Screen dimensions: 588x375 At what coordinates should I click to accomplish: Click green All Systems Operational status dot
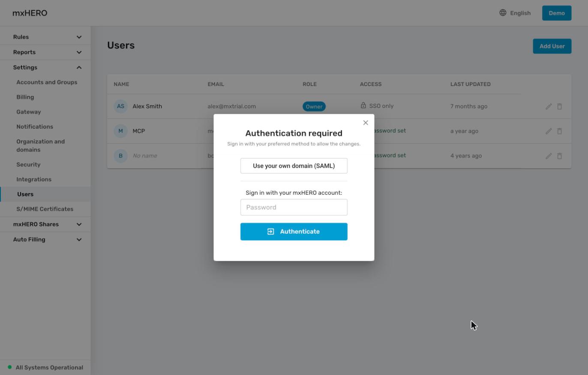(x=10, y=367)
